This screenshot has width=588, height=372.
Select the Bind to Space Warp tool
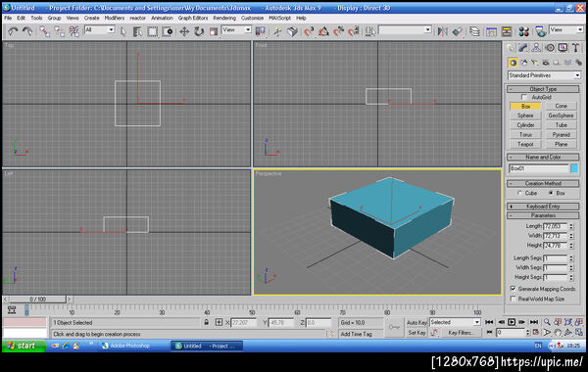point(74,31)
